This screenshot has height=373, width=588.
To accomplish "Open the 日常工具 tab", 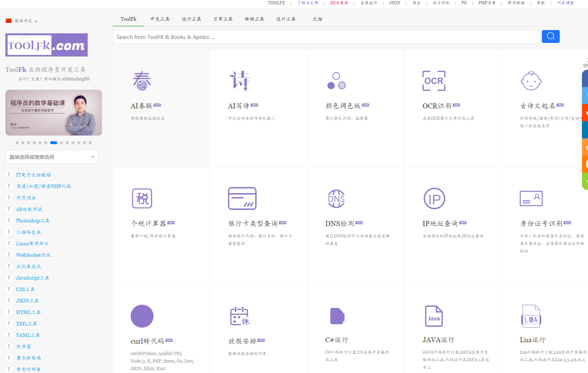I will pyautogui.click(x=223, y=19).
